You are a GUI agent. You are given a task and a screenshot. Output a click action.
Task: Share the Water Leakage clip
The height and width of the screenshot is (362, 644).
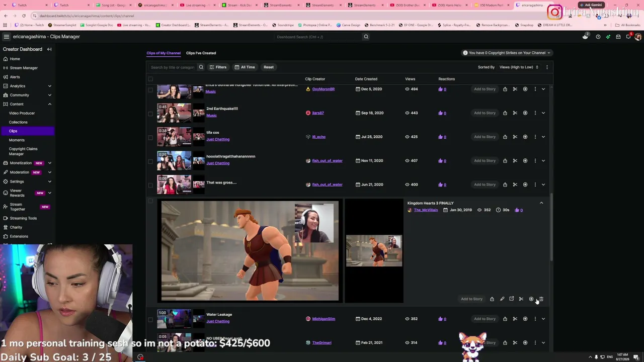click(505, 319)
